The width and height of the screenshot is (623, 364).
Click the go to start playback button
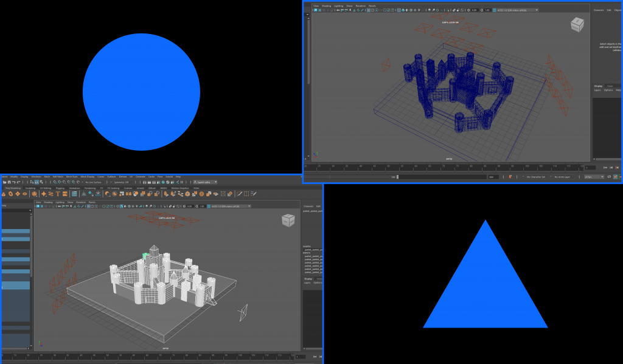click(605, 168)
